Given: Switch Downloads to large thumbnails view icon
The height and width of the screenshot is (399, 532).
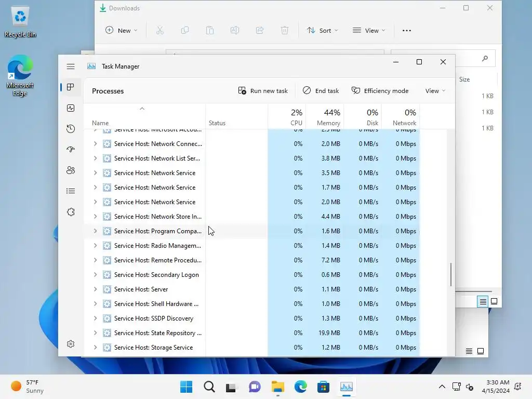Looking at the screenshot, I should [x=494, y=301].
